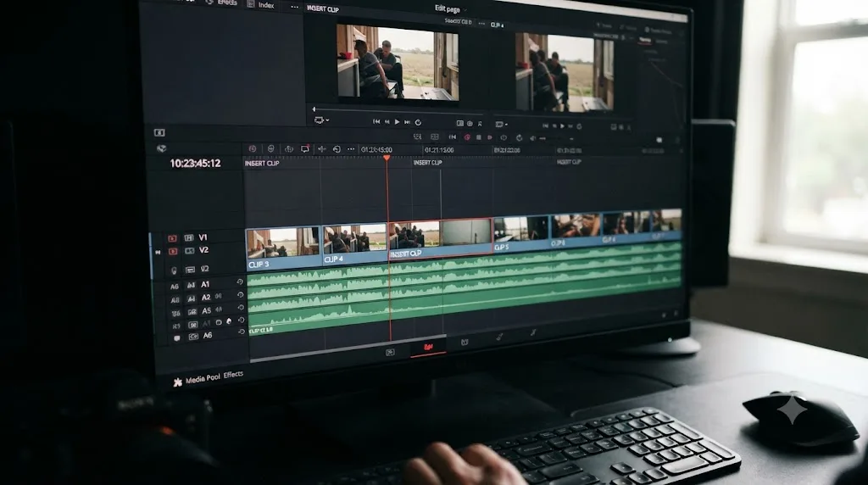Toggle the A2 track link icon
The image size is (868, 485).
click(218, 296)
